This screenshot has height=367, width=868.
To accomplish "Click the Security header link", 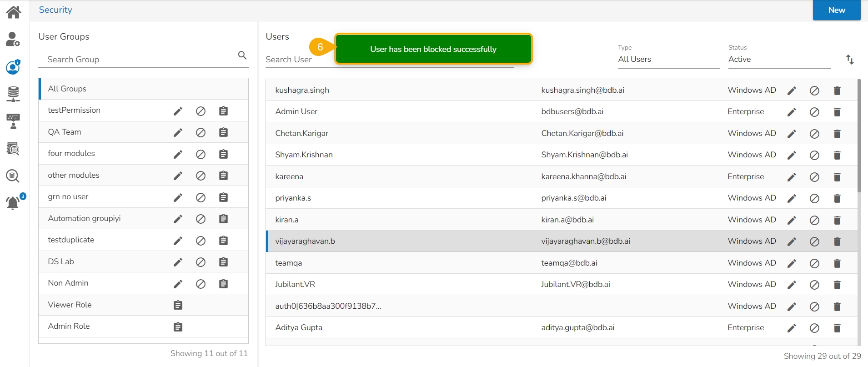I will click(55, 10).
